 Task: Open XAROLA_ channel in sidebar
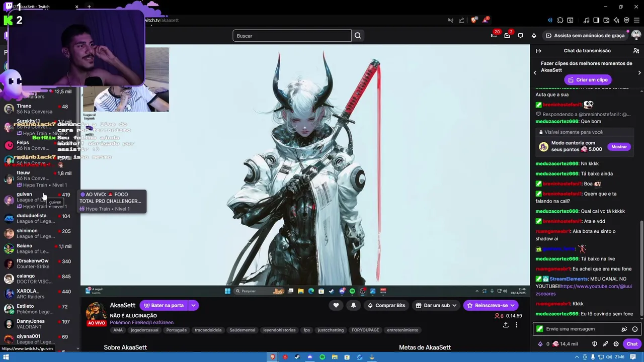coord(39,294)
